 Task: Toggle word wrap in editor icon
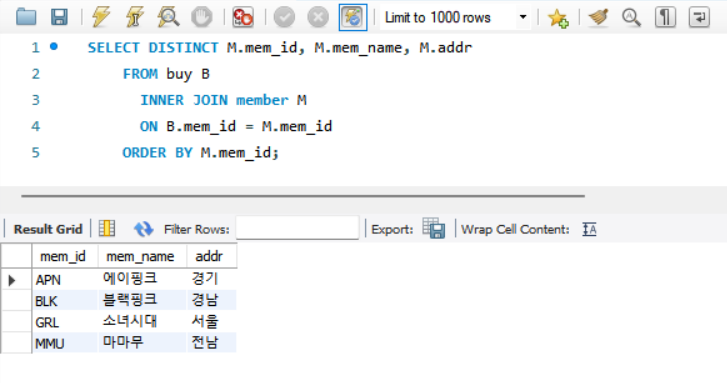tap(699, 18)
